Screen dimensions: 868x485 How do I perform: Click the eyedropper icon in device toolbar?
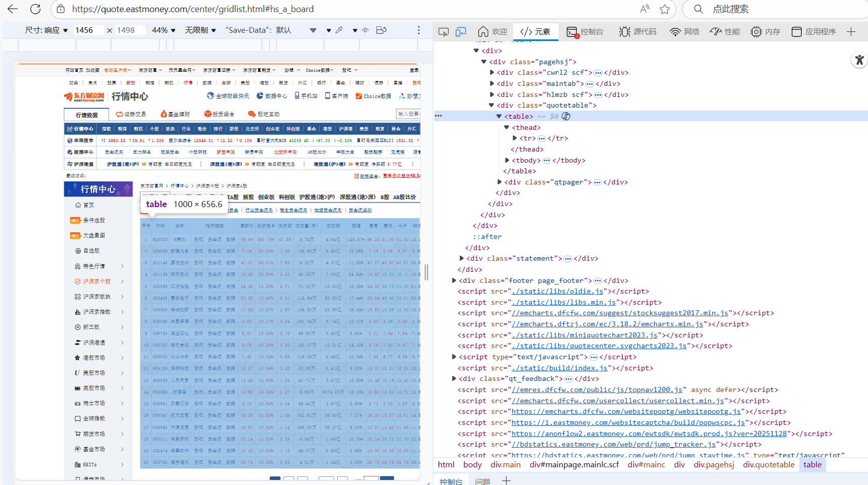339,30
